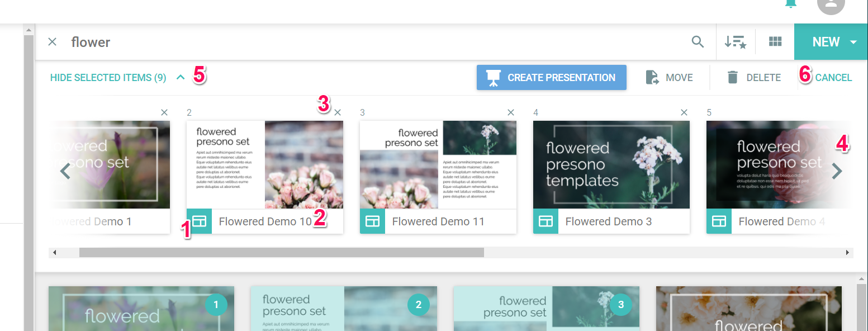Viewport: 868px width, 331px height.
Task: Click template icon on Flowered Demo 3
Action: tap(546, 221)
